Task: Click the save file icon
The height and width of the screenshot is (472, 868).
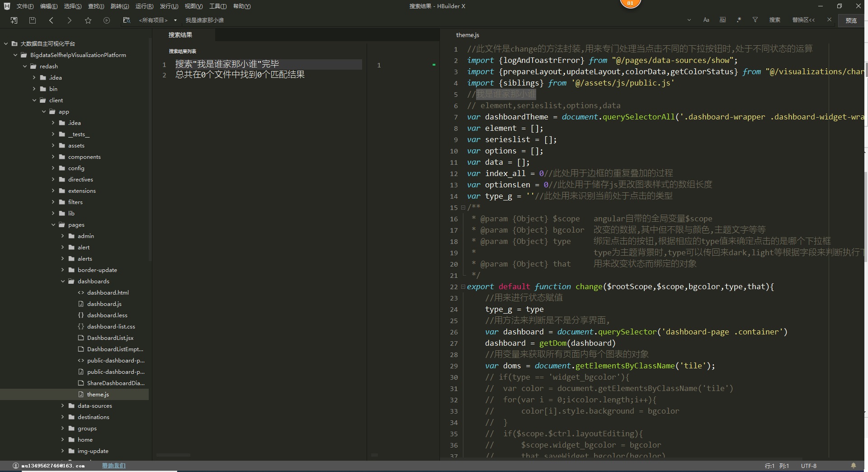Action: tap(33, 20)
